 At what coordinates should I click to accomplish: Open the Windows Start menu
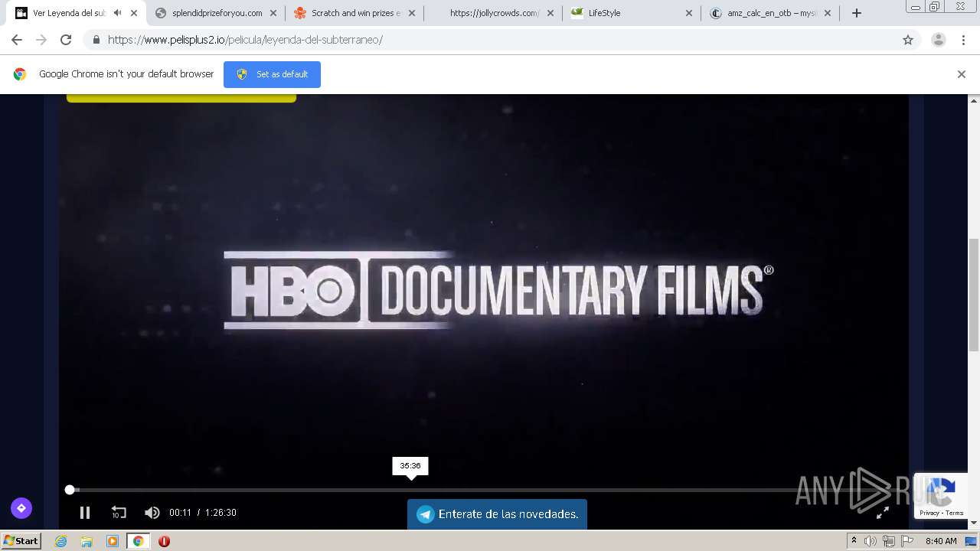coord(21,540)
